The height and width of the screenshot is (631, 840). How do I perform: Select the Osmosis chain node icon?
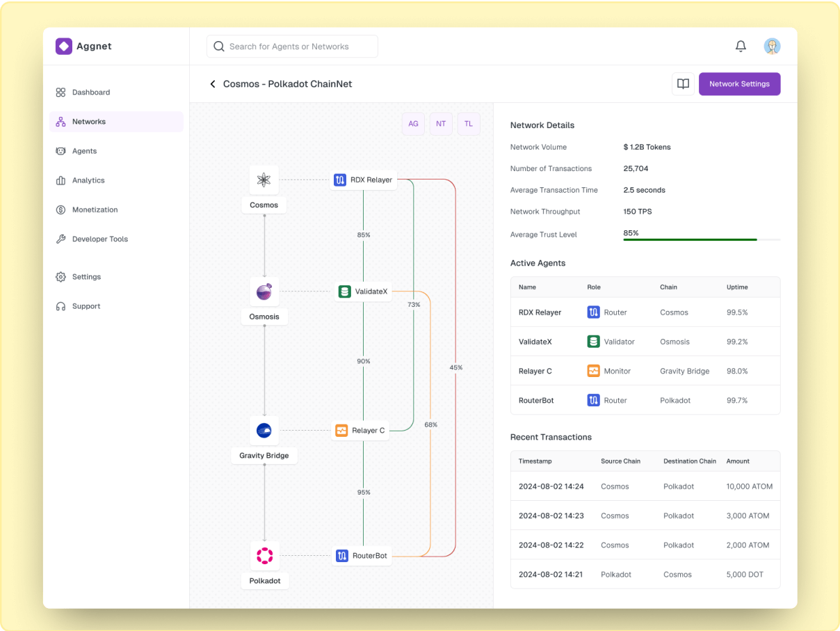pos(264,291)
